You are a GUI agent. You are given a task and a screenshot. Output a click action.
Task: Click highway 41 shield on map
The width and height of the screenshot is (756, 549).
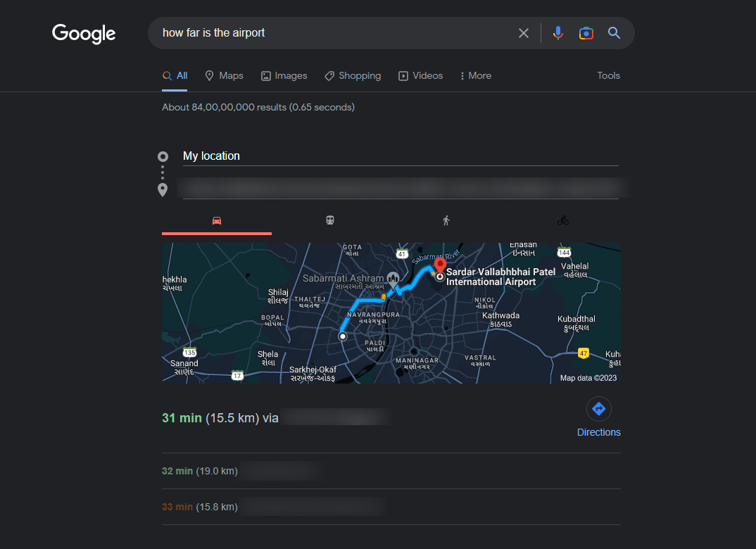[x=402, y=253]
